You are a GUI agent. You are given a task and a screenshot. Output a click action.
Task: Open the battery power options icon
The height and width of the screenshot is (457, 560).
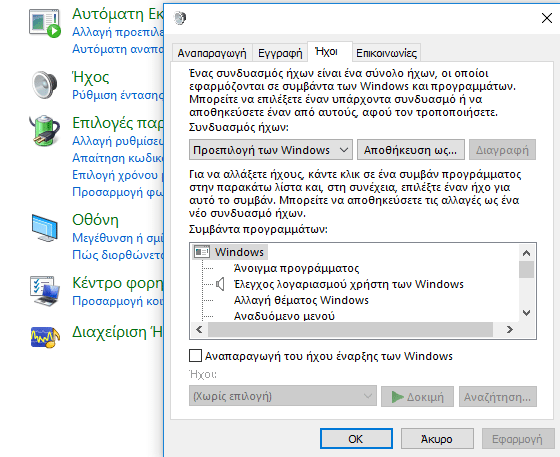45,130
